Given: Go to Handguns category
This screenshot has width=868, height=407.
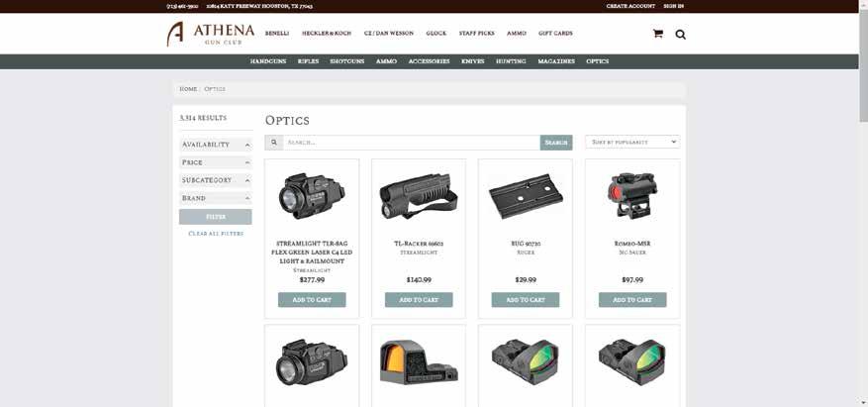Looking at the screenshot, I should [x=268, y=61].
